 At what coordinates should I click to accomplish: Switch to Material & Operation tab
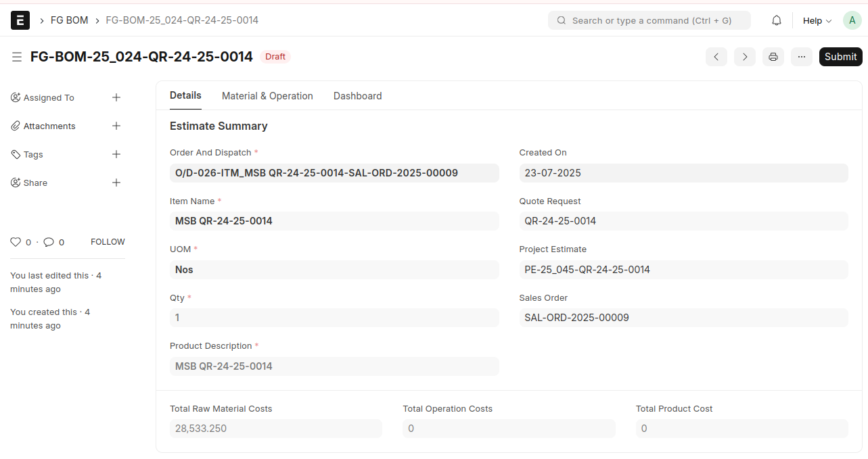[267, 96]
